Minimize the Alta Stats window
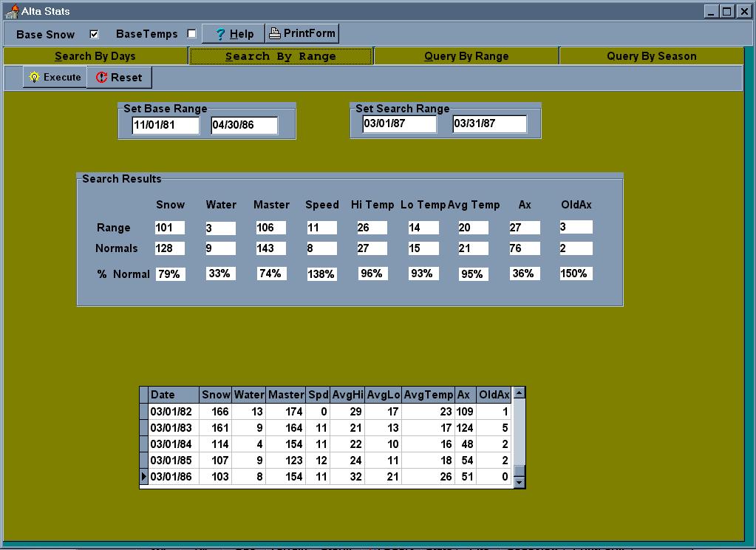Viewport: 756px width, 550px height. 711,11
